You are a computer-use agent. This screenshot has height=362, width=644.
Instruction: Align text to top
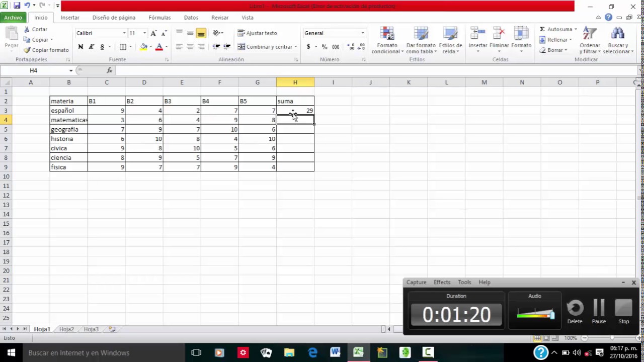179,33
